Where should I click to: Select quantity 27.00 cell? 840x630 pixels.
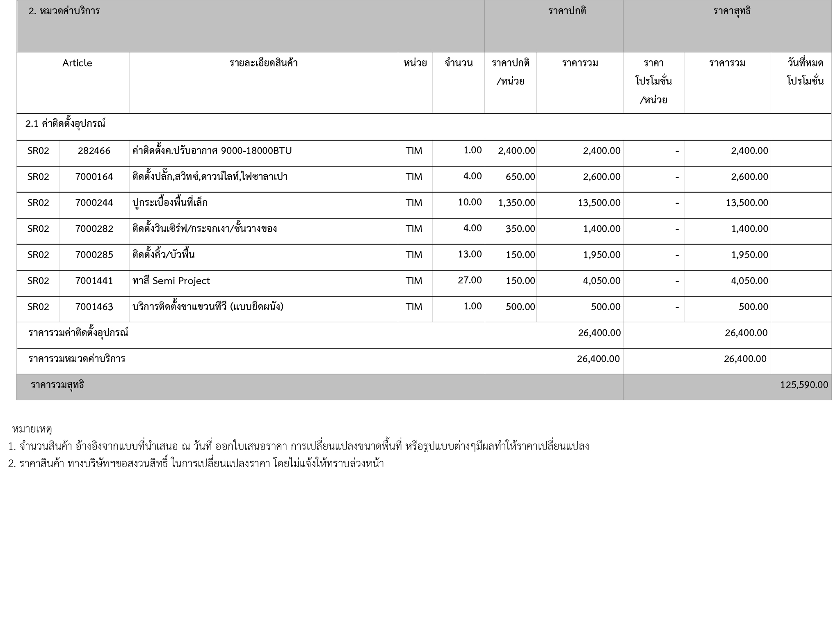[x=469, y=281]
